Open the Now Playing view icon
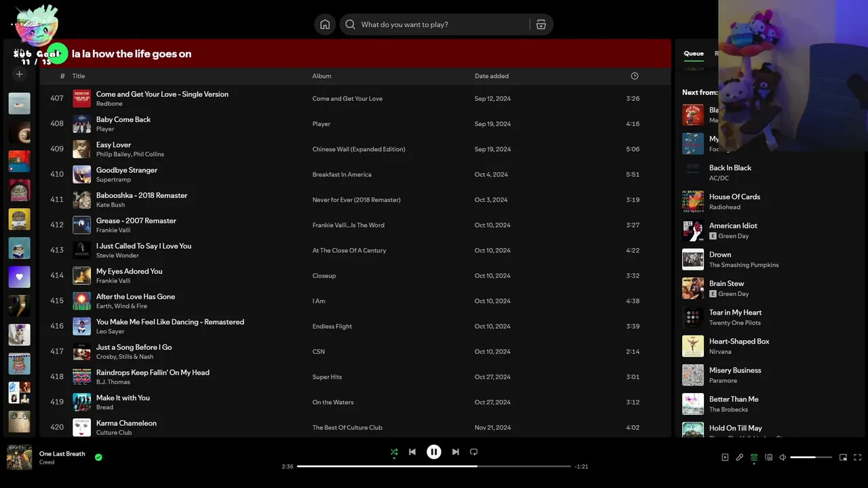Screen dimensions: 868x488 point(725,457)
